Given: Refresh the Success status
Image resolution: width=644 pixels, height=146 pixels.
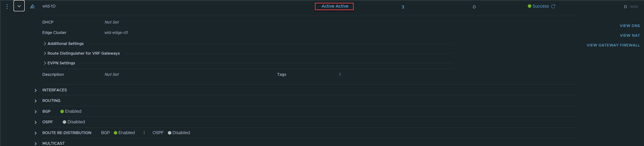Looking at the screenshot, I should (x=553, y=6).
